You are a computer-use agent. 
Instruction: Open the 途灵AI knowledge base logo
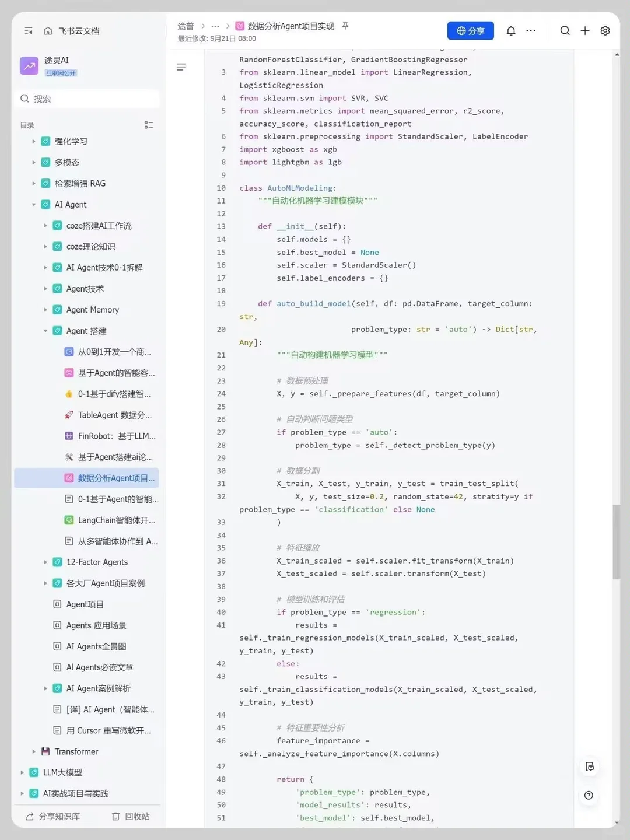pos(29,66)
